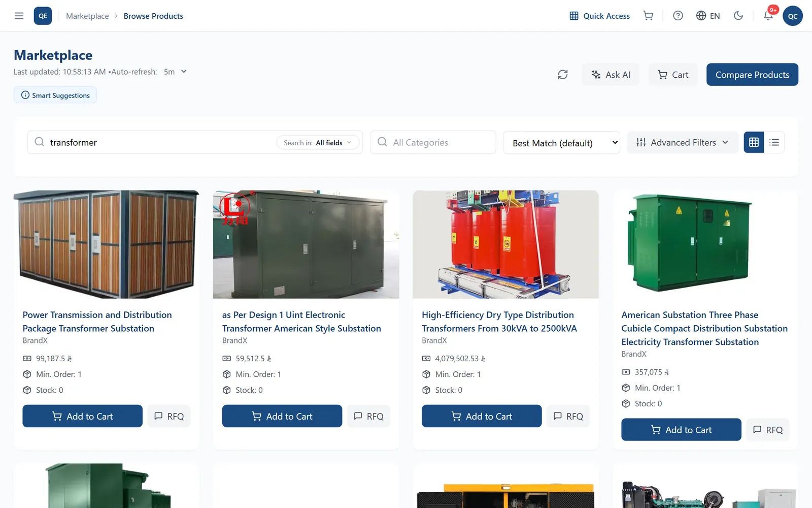Add American Style Substation transformer to cart
This screenshot has width=812, height=508.
282,416
